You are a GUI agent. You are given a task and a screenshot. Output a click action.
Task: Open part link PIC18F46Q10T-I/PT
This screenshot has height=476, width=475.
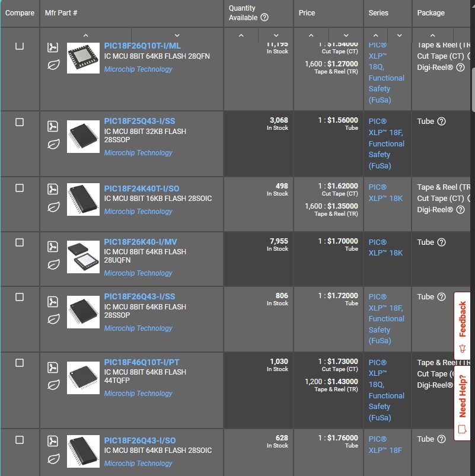142,362
